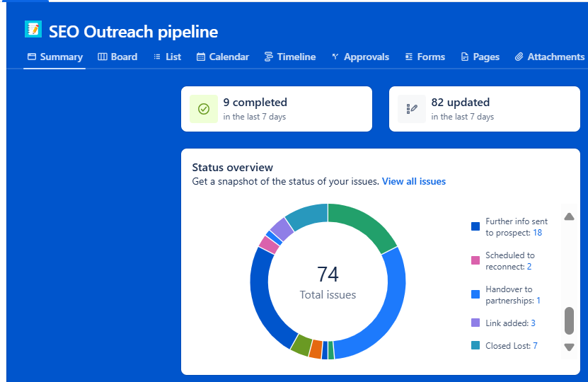The height and width of the screenshot is (382, 588).
Task: Follow the View all issues link
Action: [x=414, y=181]
